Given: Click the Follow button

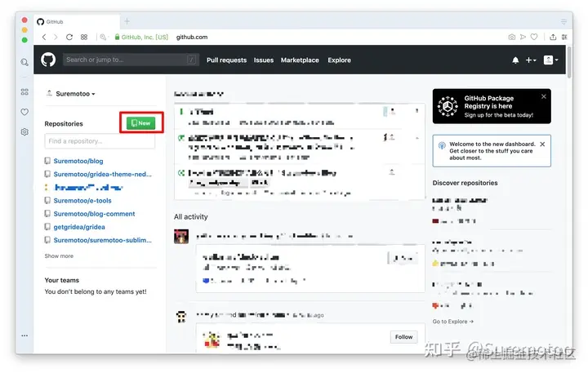Looking at the screenshot, I should (403, 337).
